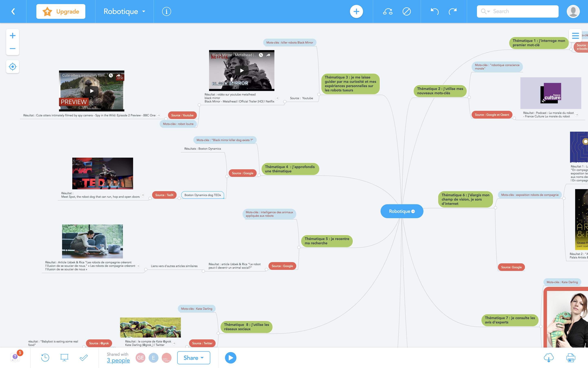
Task: Open the companion robot article image
Action: pos(92,241)
